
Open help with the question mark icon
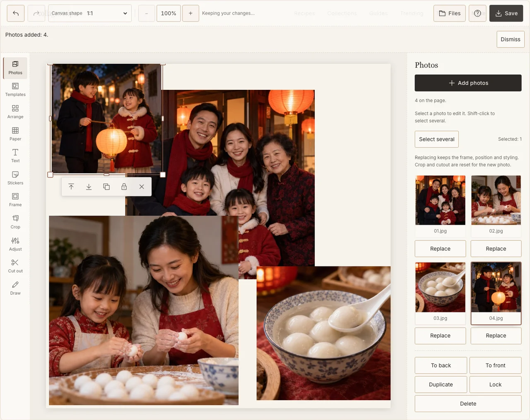(477, 13)
